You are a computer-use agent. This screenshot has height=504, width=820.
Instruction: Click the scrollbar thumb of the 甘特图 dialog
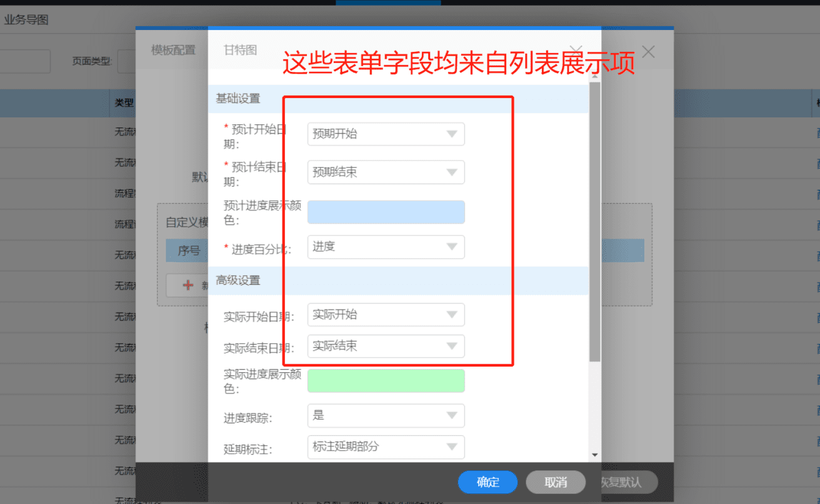[x=594, y=222]
